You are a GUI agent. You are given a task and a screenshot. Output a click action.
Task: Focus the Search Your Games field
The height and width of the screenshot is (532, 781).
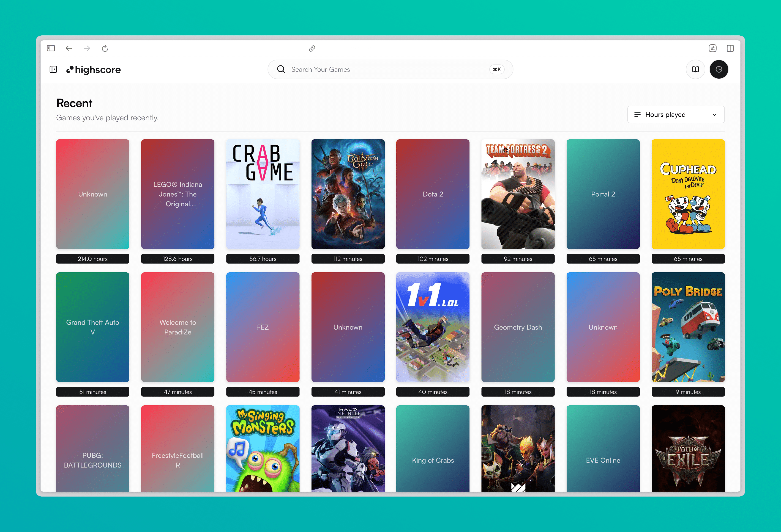[x=390, y=70]
